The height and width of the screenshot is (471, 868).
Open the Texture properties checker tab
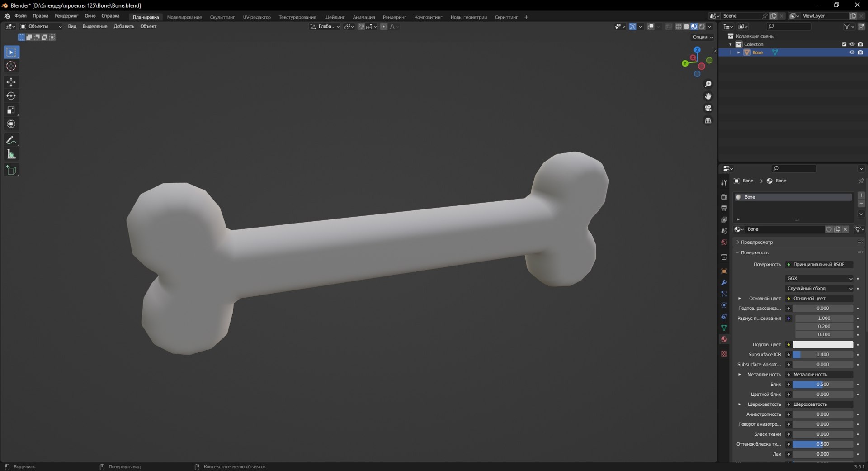[724, 353]
